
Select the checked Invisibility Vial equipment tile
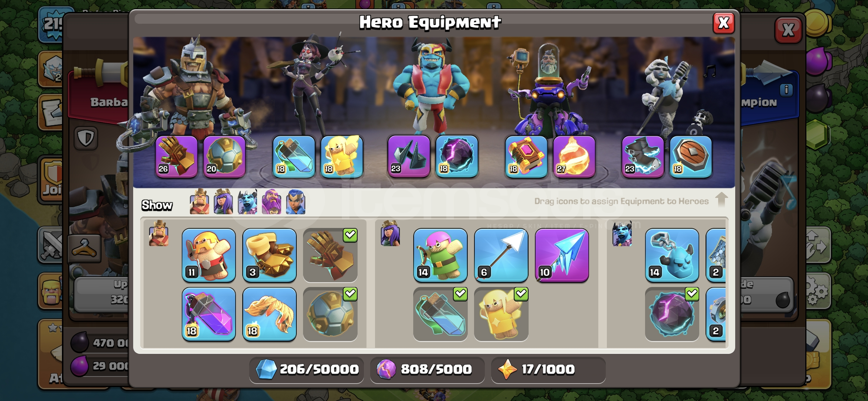(x=440, y=314)
